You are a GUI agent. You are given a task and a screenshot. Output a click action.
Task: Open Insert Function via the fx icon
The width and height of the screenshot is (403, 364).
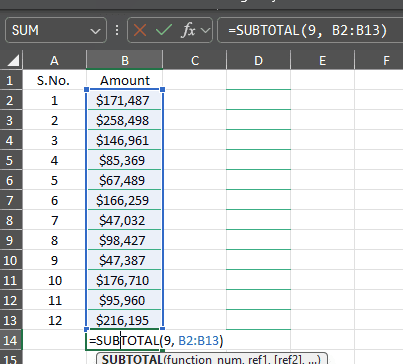(188, 30)
